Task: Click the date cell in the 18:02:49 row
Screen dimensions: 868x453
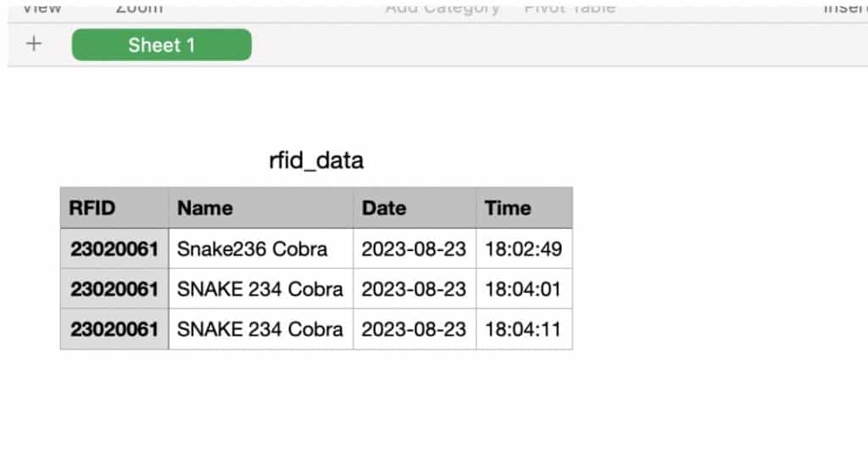Action: 414,249
